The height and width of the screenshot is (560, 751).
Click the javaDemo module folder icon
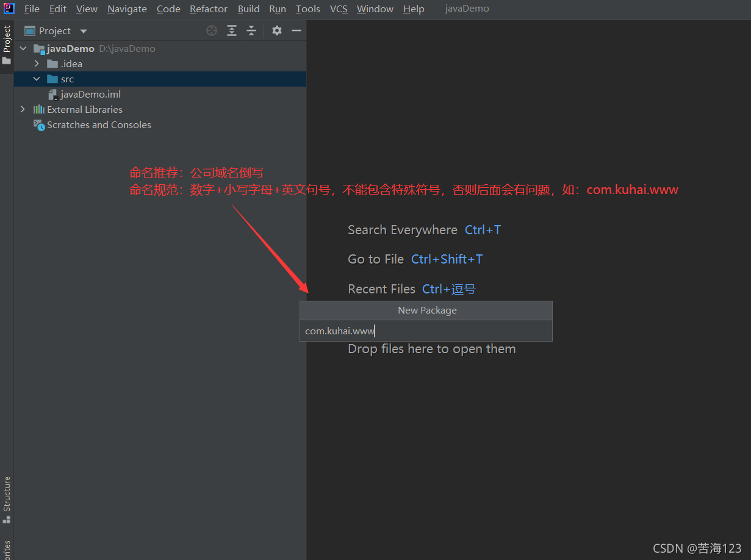(x=39, y=49)
